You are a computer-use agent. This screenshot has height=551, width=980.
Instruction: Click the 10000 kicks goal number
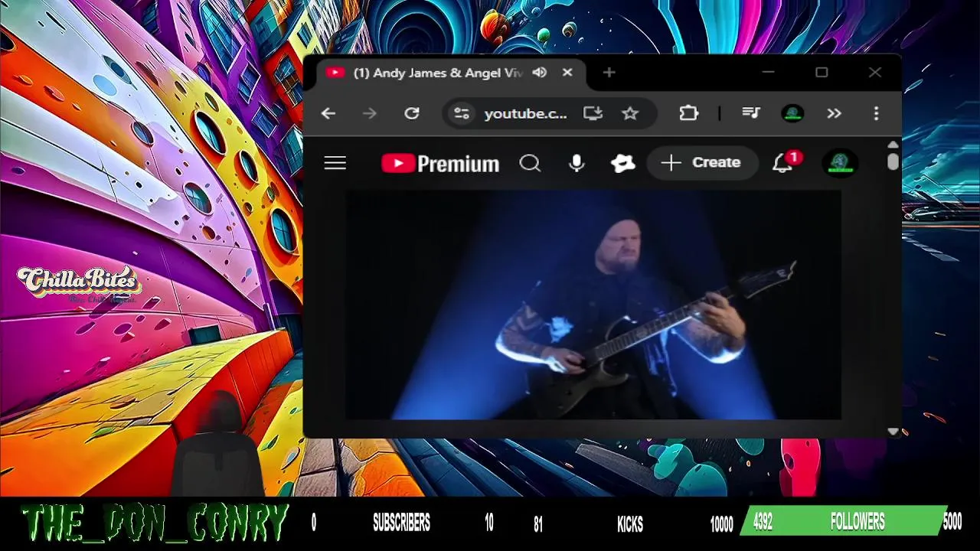coord(721,524)
